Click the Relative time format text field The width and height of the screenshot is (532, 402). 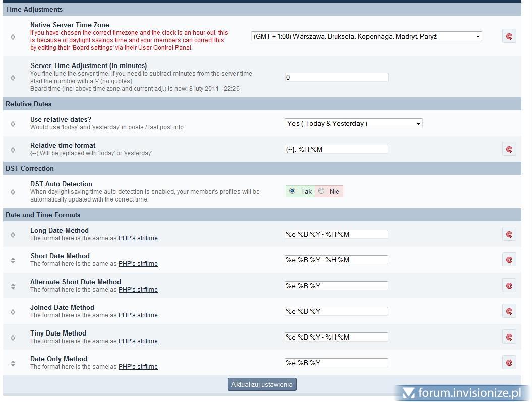click(336, 149)
